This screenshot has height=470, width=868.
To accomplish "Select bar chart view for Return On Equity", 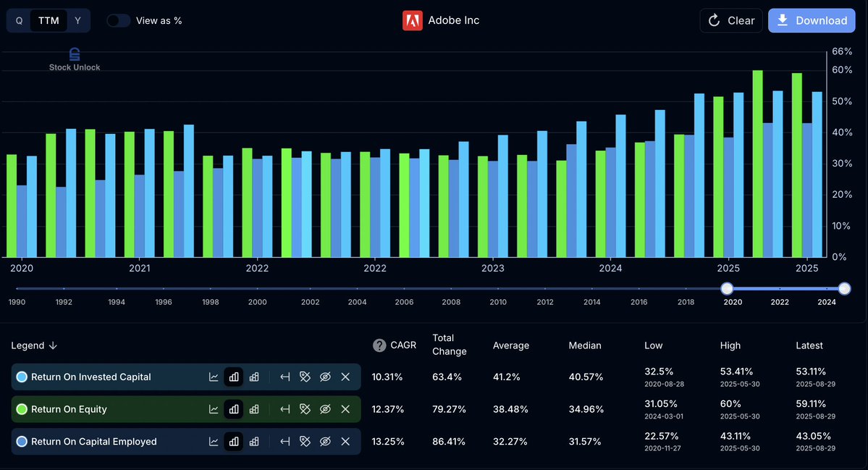I will (x=233, y=408).
